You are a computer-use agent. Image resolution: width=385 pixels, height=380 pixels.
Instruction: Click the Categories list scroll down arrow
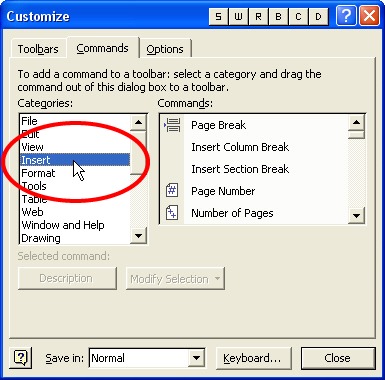(138, 236)
